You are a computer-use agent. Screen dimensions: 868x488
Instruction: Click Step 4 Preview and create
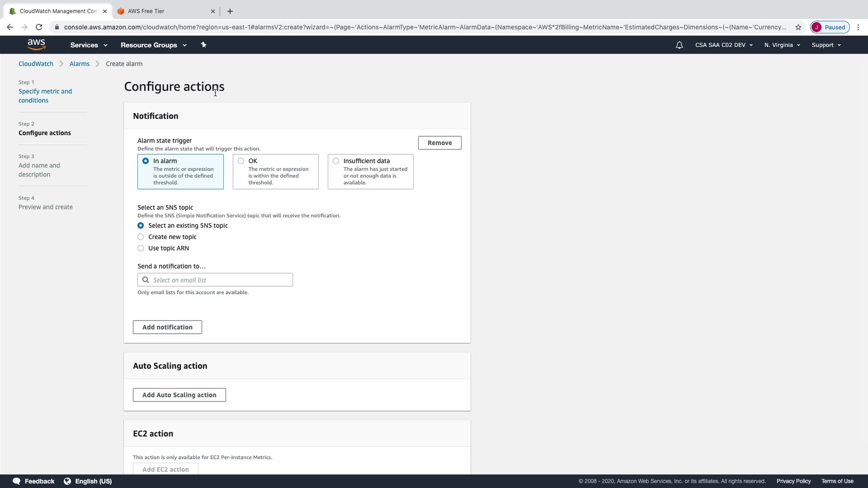point(46,207)
